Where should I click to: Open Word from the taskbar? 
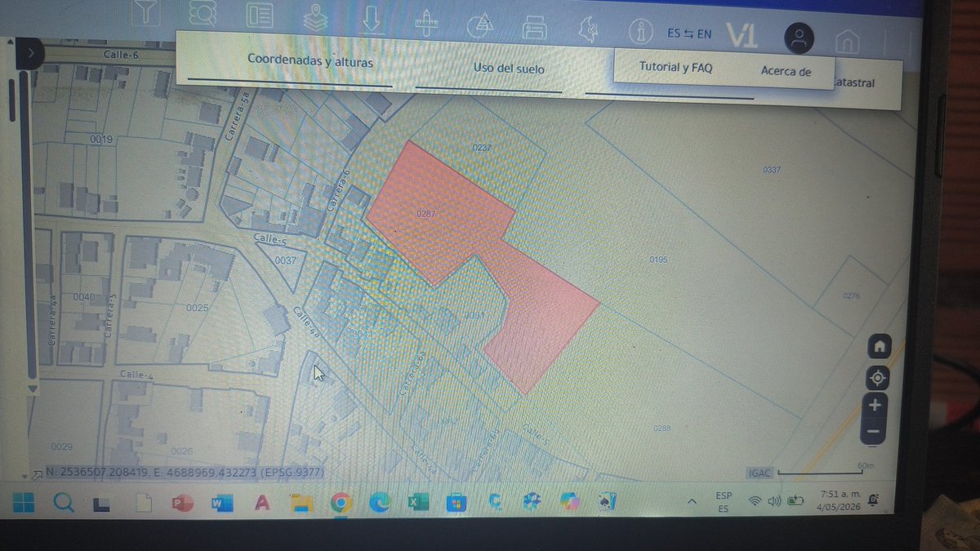(221, 504)
